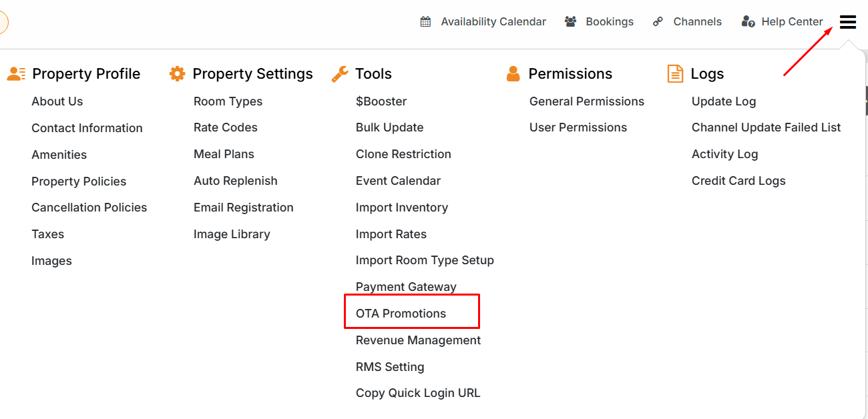Click Copy Quick Login URL
The height and width of the screenshot is (419, 868).
[417, 393]
